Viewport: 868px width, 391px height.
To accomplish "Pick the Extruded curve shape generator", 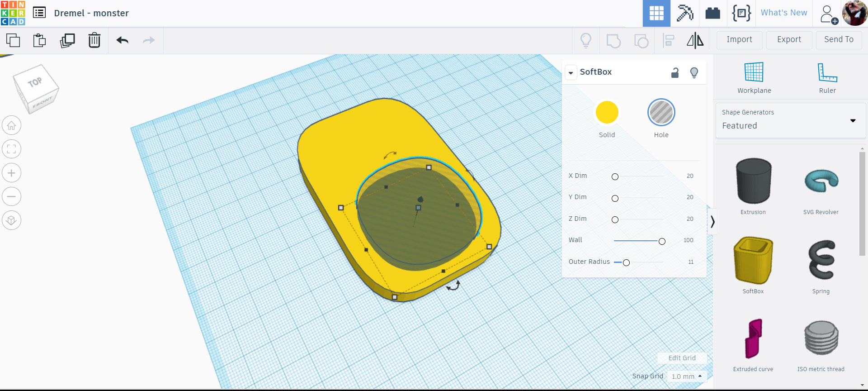I will pos(753,344).
